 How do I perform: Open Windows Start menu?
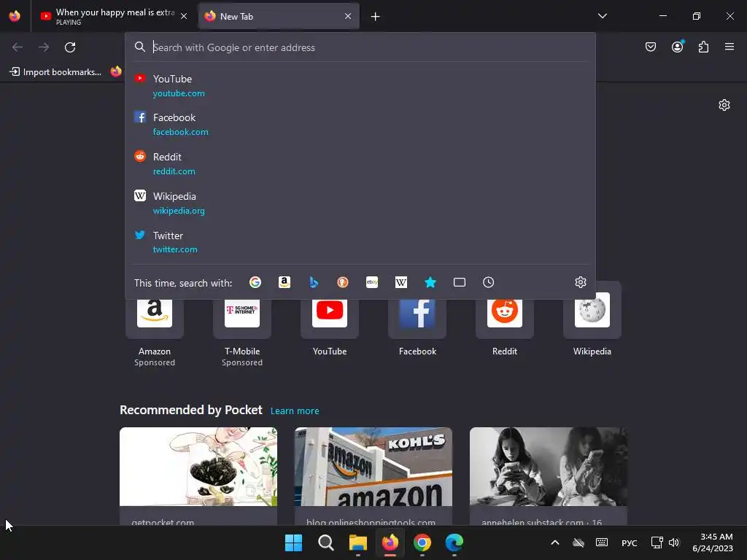[293, 542]
